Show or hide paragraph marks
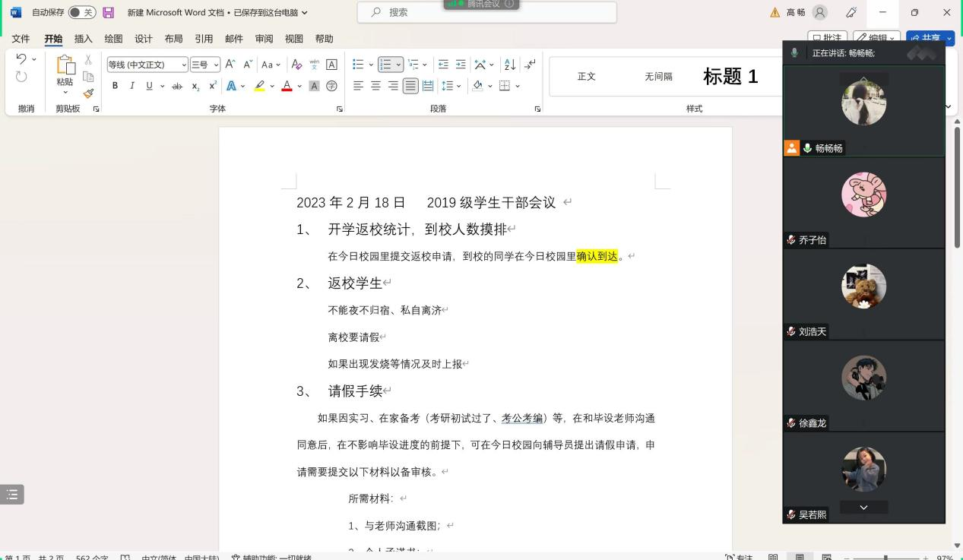This screenshot has width=963, height=560. click(530, 65)
